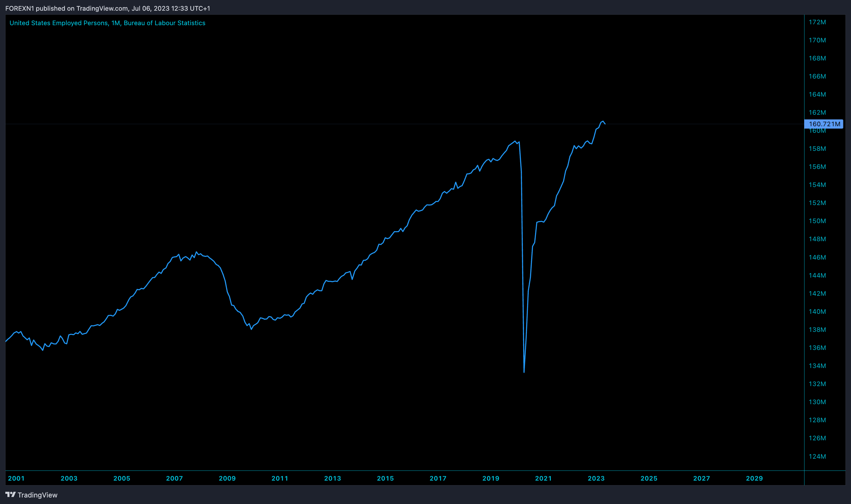Click the 136M price axis label
The width and height of the screenshot is (851, 504).
(818, 348)
